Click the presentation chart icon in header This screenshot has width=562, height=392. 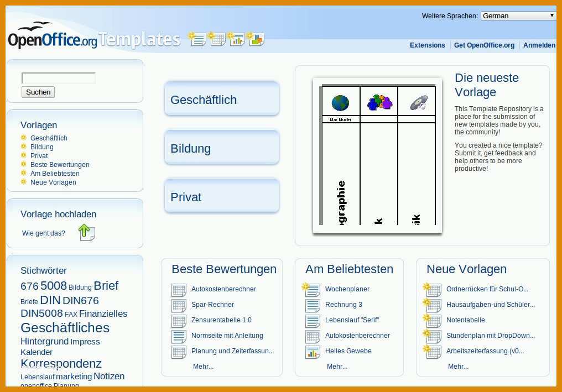pos(236,39)
